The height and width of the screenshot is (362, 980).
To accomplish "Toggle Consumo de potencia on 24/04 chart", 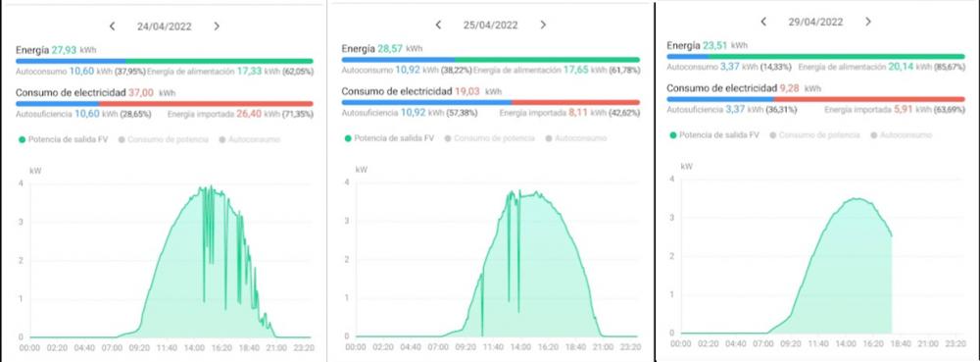I will tap(163, 139).
